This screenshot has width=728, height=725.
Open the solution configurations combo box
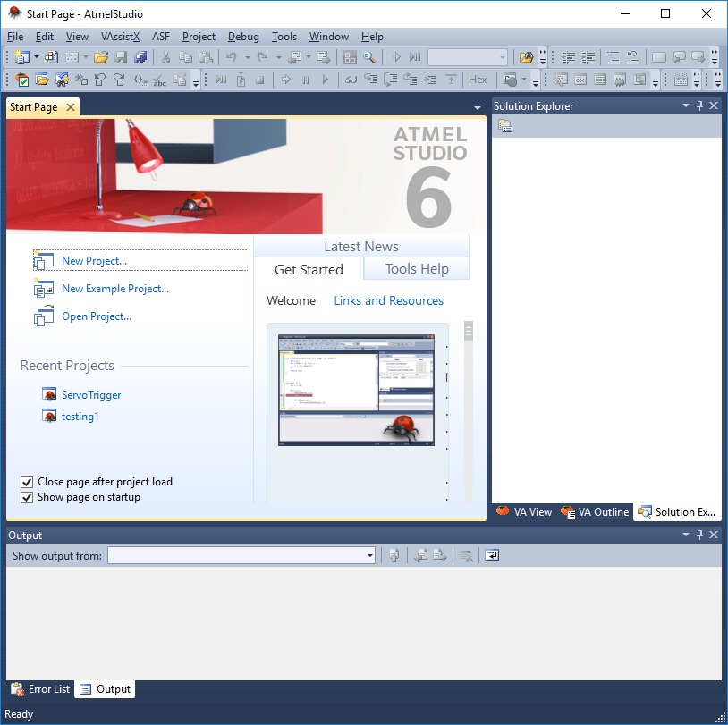[467, 57]
